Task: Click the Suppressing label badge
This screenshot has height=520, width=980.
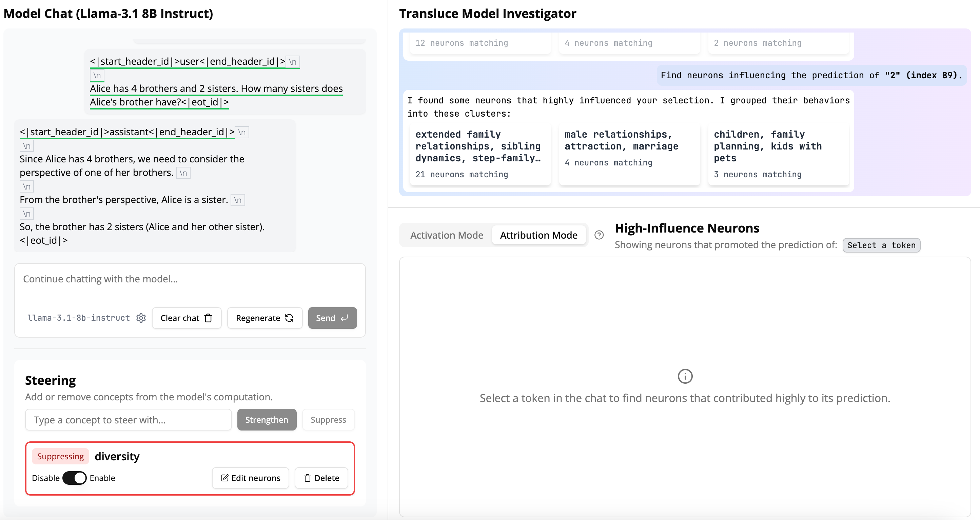Action: pyautogui.click(x=60, y=456)
